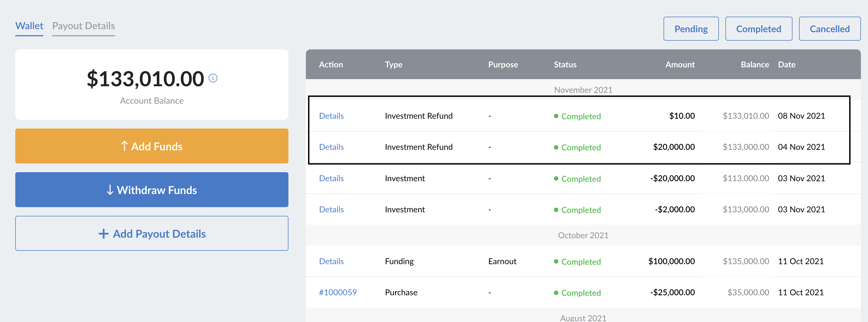The image size is (868, 322).
Task: Click the Add Funds button
Action: tap(152, 146)
